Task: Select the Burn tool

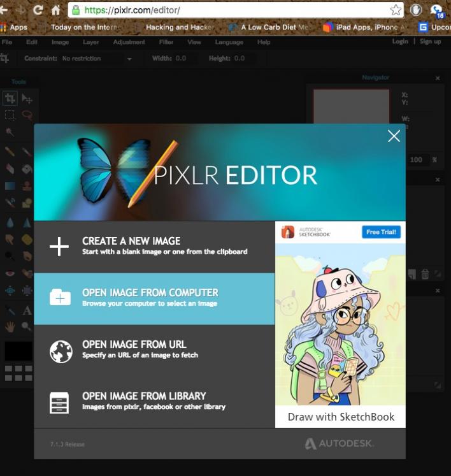Action: pos(27,256)
